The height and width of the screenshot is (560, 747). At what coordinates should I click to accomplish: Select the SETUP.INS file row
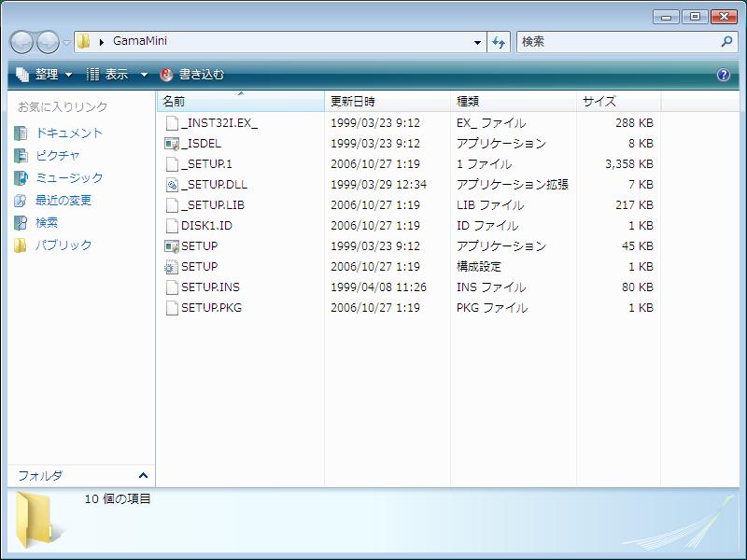(x=210, y=287)
